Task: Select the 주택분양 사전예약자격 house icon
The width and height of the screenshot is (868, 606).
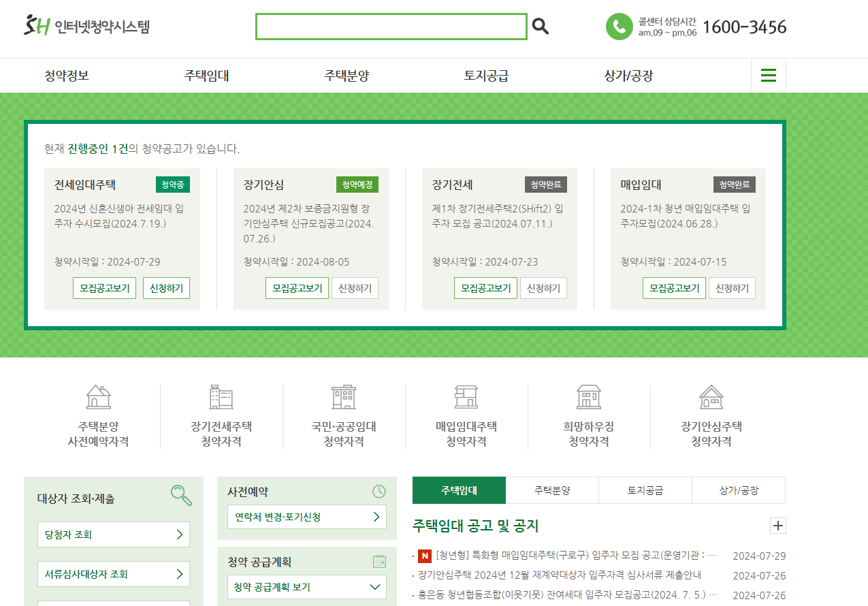Action: point(97,396)
